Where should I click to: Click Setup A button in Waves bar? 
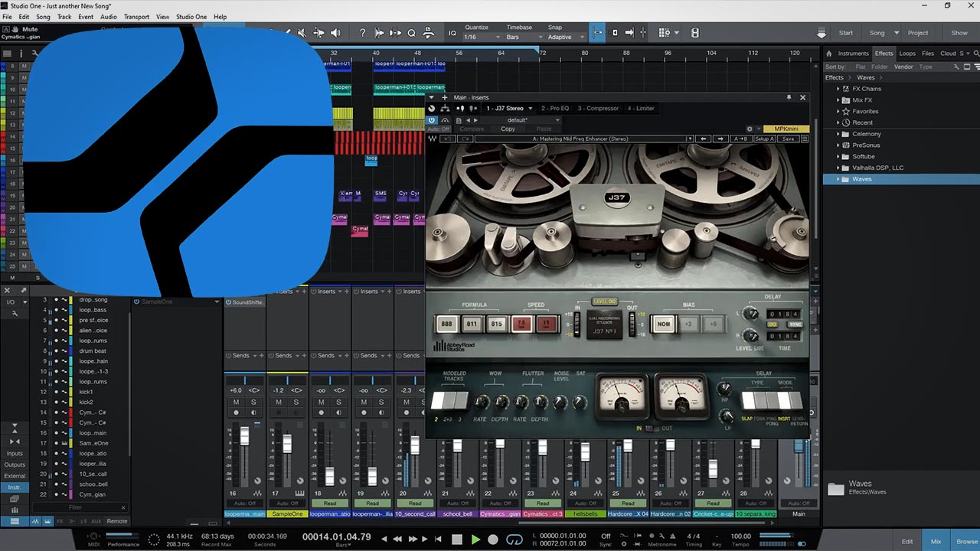[x=764, y=139]
